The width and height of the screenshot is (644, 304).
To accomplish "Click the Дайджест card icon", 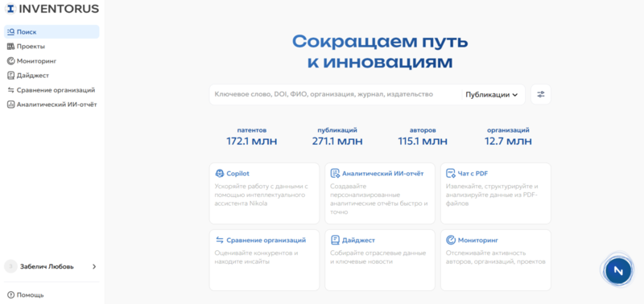I will coord(335,240).
